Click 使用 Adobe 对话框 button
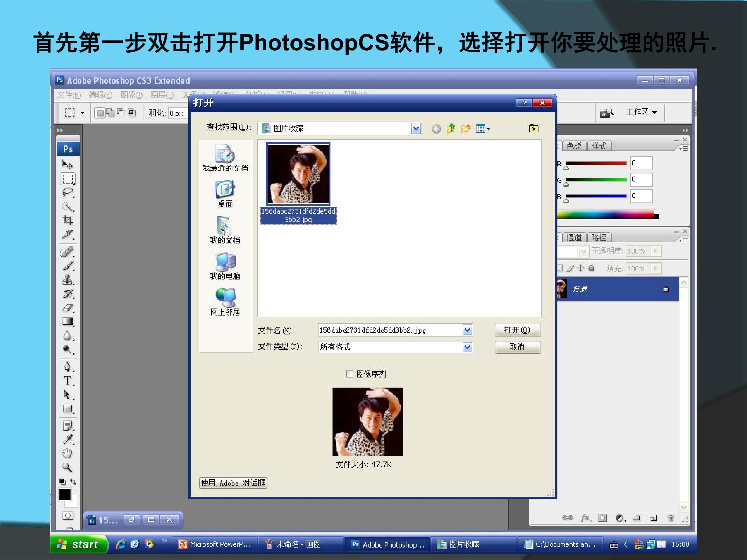This screenshot has width=747, height=560. coord(233,483)
